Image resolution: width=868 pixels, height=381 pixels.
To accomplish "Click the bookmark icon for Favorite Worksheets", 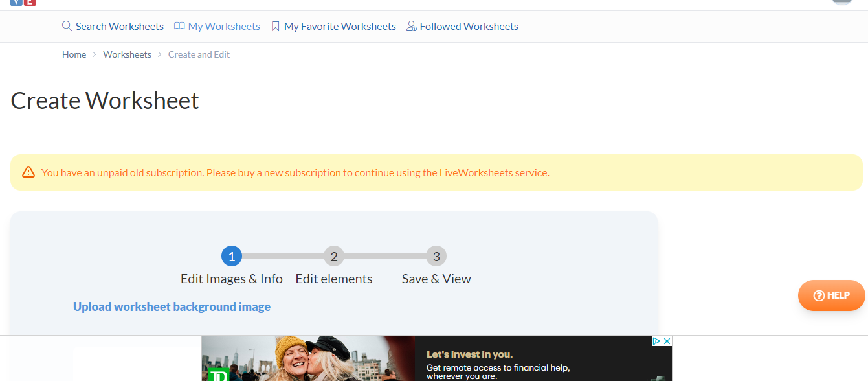I will (275, 27).
